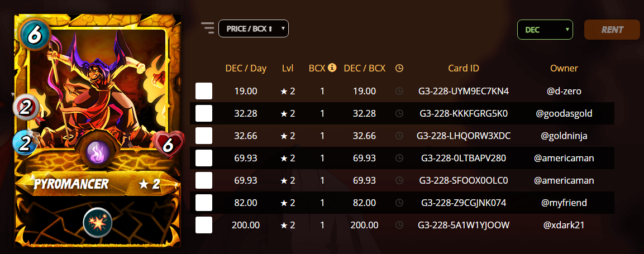Click clock icon in the @d-zero row
This screenshot has width=644, height=254.
tap(399, 91)
